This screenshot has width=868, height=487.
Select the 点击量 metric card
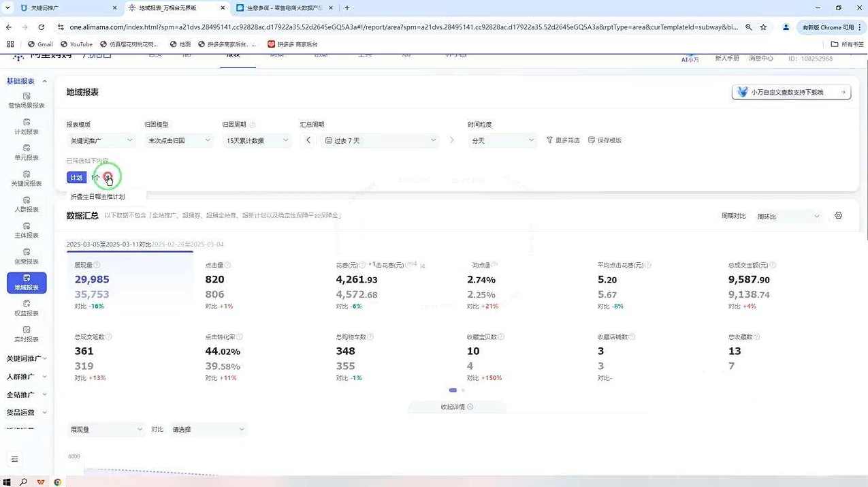coord(260,286)
